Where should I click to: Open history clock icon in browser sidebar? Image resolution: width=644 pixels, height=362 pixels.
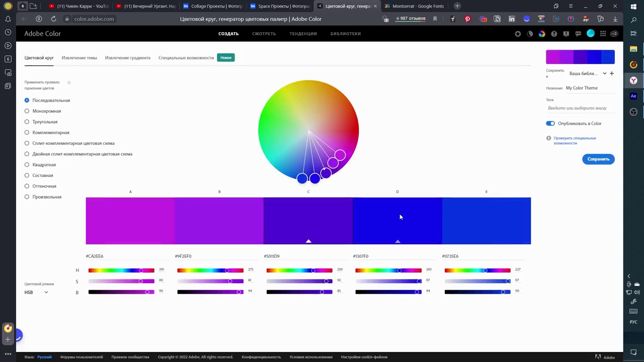point(8,32)
